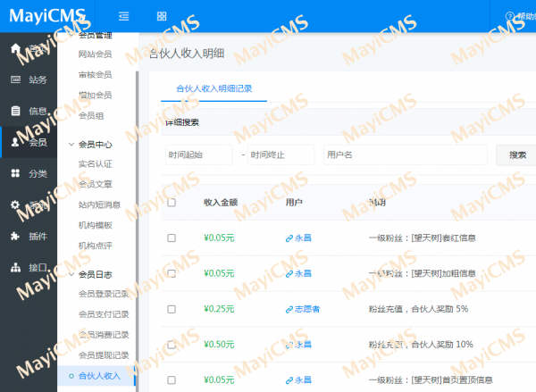Tick the checkbox for the ¥0.25元 row
Viewport: 536px width, 392px height.
[x=172, y=309]
